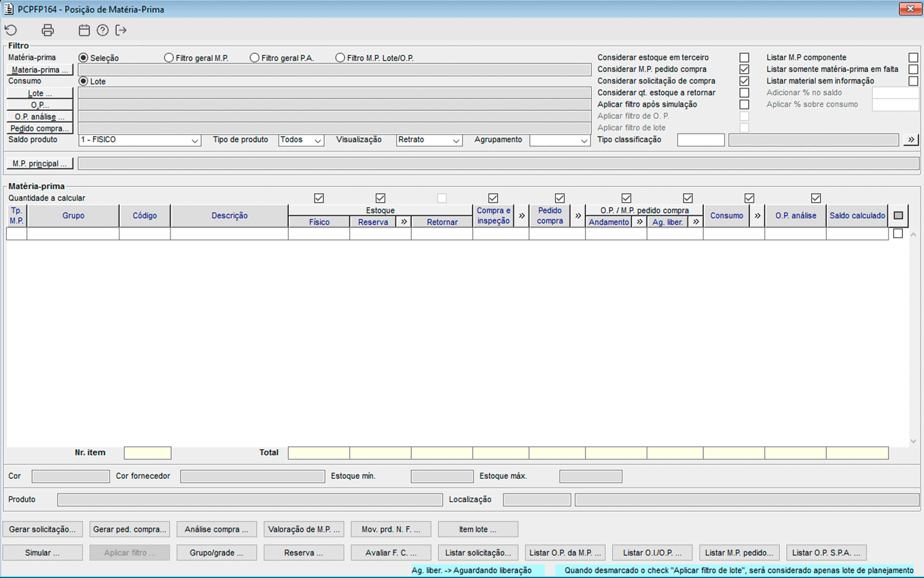This screenshot has width=924, height=578.
Task: Uncheck Considerar M.P. pedido compra
Action: (744, 69)
